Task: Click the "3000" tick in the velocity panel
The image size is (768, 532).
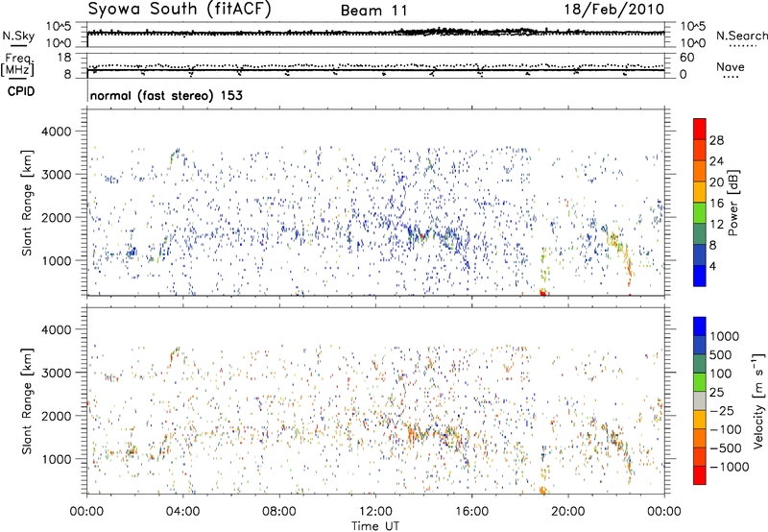Action: click(x=57, y=373)
